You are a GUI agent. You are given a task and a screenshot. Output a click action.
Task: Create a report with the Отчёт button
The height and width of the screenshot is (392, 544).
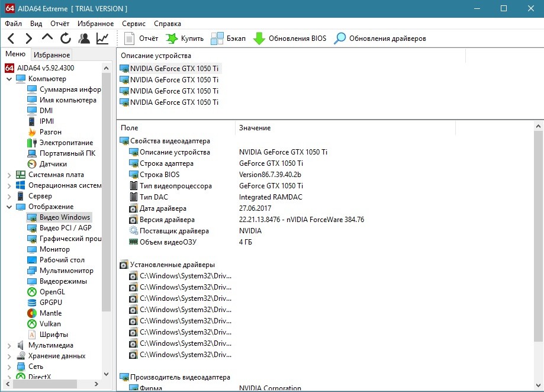pyautogui.click(x=141, y=38)
